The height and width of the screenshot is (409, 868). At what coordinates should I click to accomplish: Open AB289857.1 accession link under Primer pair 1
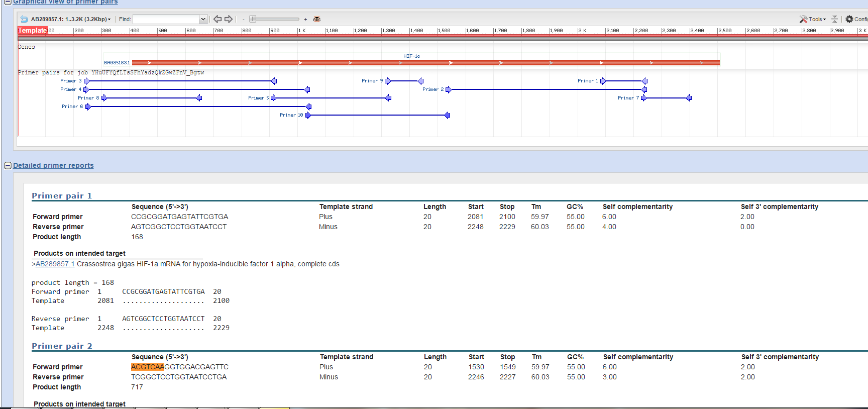point(55,264)
